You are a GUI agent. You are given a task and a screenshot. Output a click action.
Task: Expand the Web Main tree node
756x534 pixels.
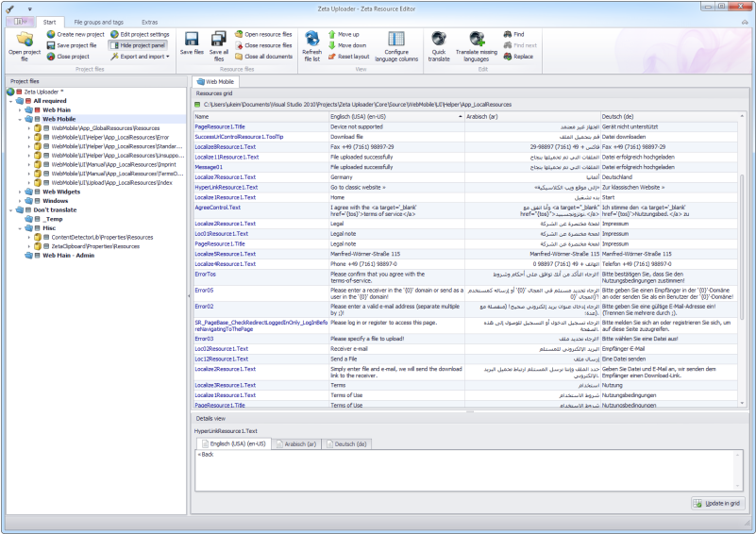(x=20, y=109)
